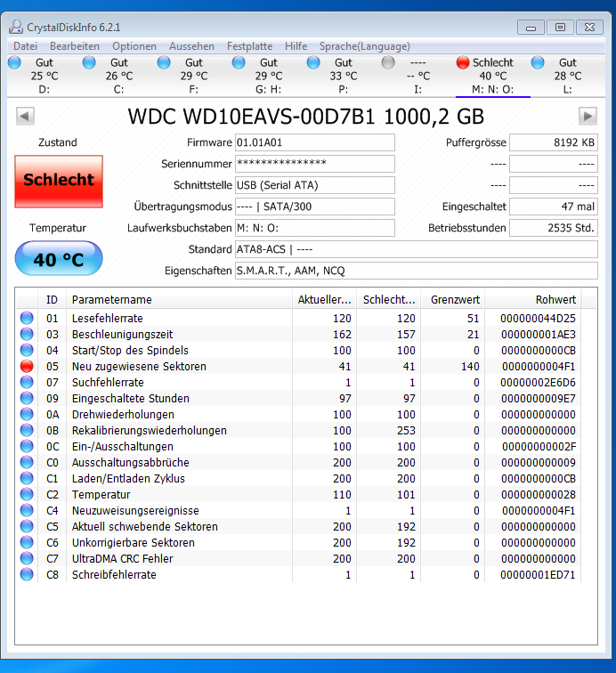Open the Festplatte menu

tap(249, 46)
